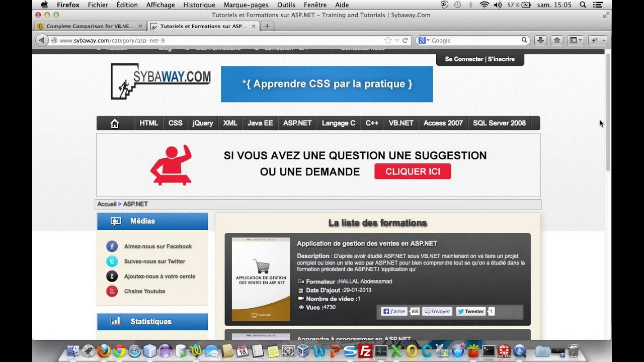Screen dimensions: 644x362
Task: Open the add-on toolbar button dropdown arrow
Action: 604,40
